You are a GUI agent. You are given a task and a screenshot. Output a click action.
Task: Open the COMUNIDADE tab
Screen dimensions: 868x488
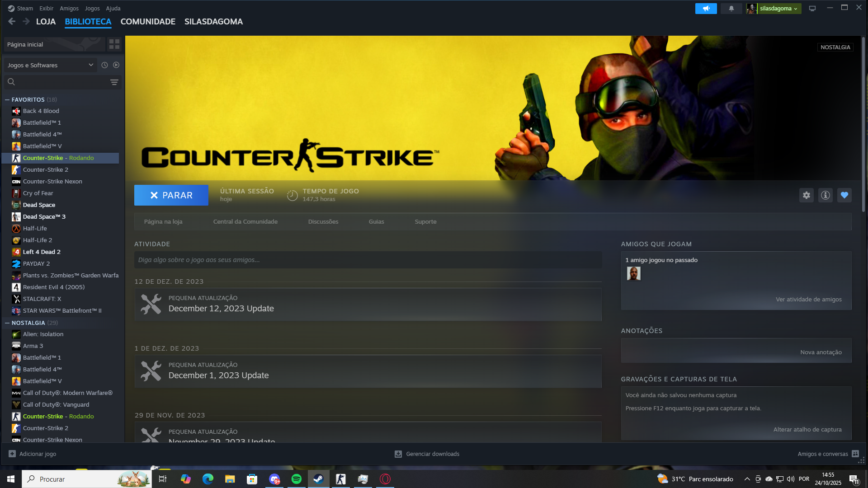[x=148, y=22]
